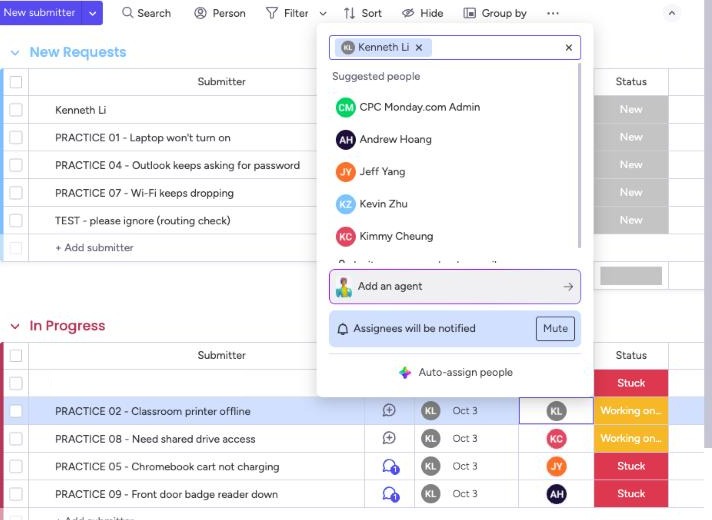Screen dimensions: 712x520
Task: Check the PRACTICE 04 row checkbox
Action: pyautogui.click(x=16, y=165)
